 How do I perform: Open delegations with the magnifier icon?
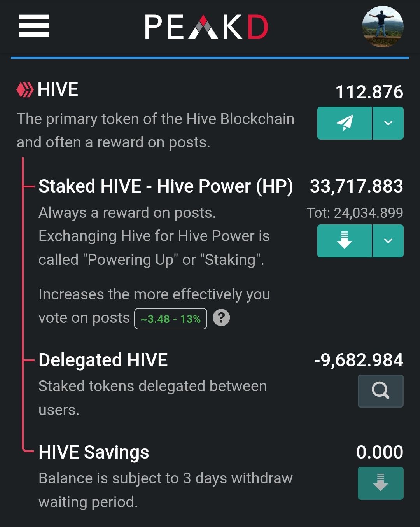(x=380, y=391)
